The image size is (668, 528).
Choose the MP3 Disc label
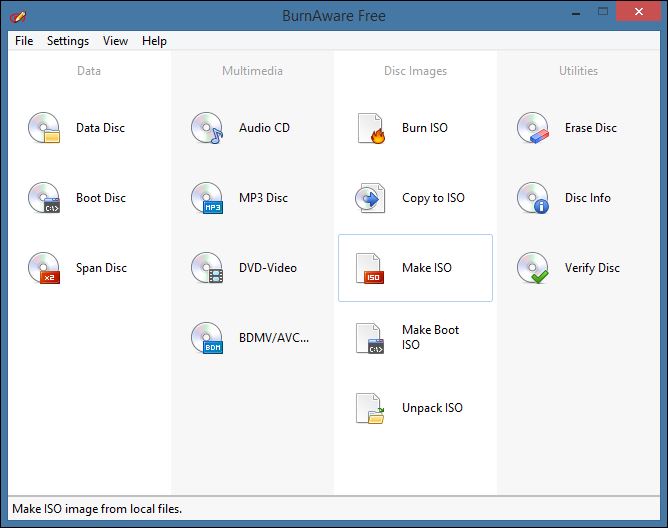[x=263, y=198]
